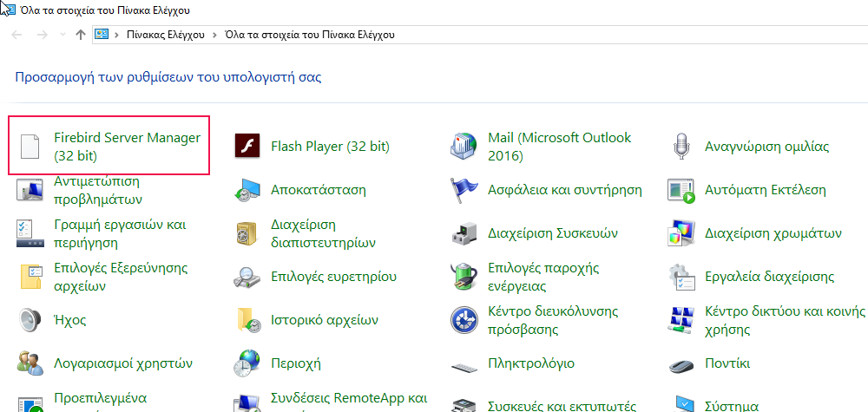Click the Διαχείριση χρωμάτων icon
The width and height of the screenshot is (868, 412).
(x=681, y=233)
